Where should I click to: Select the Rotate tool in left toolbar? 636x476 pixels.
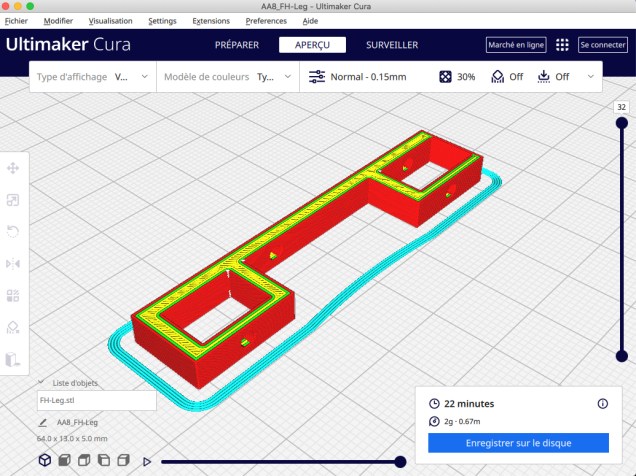coord(13,232)
